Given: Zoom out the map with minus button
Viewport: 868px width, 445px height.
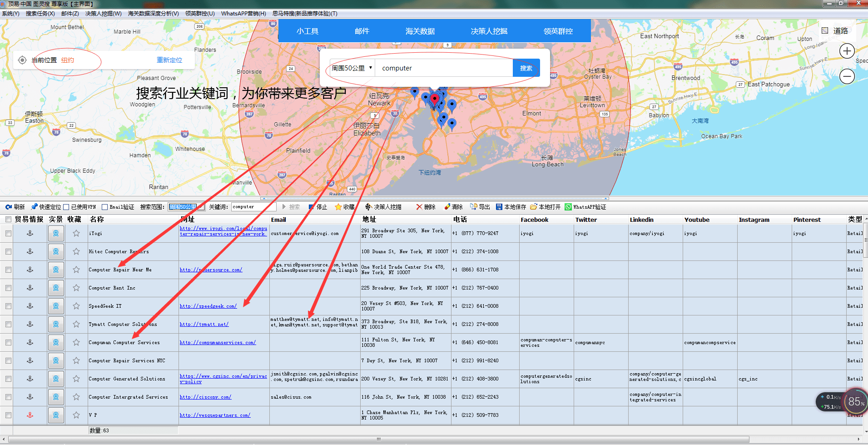Looking at the screenshot, I should [847, 76].
